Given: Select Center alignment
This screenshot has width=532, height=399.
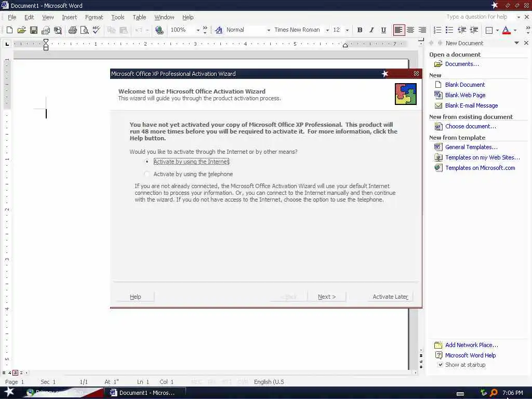Looking at the screenshot, I should 410,30.
